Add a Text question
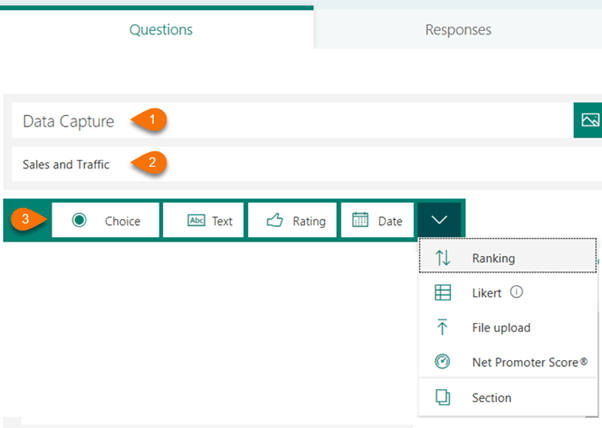The height and width of the screenshot is (428, 602). [x=203, y=220]
